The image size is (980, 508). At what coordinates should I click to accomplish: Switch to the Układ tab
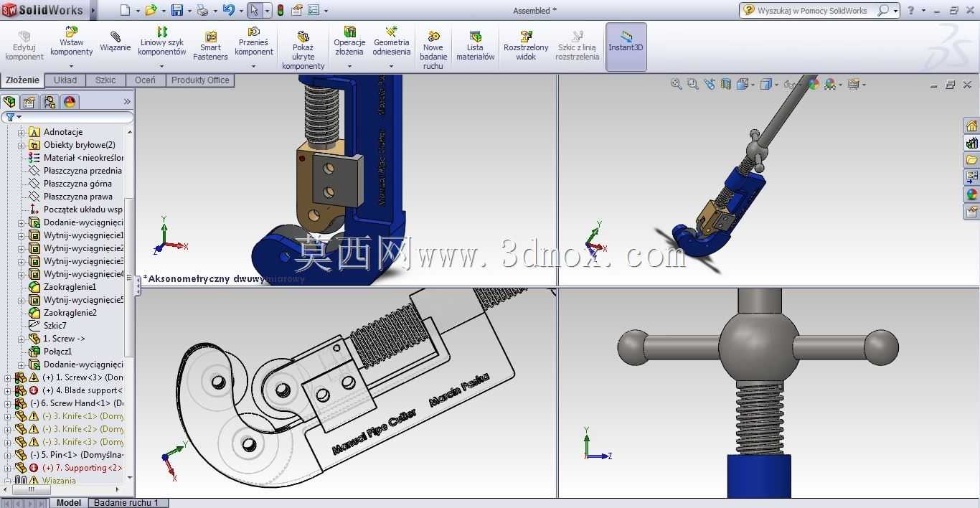[65, 80]
